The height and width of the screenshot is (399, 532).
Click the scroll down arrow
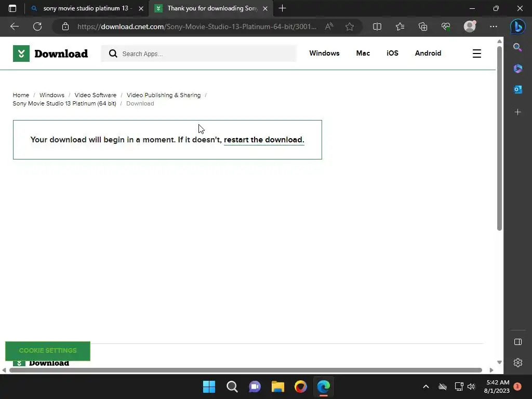(x=499, y=362)
